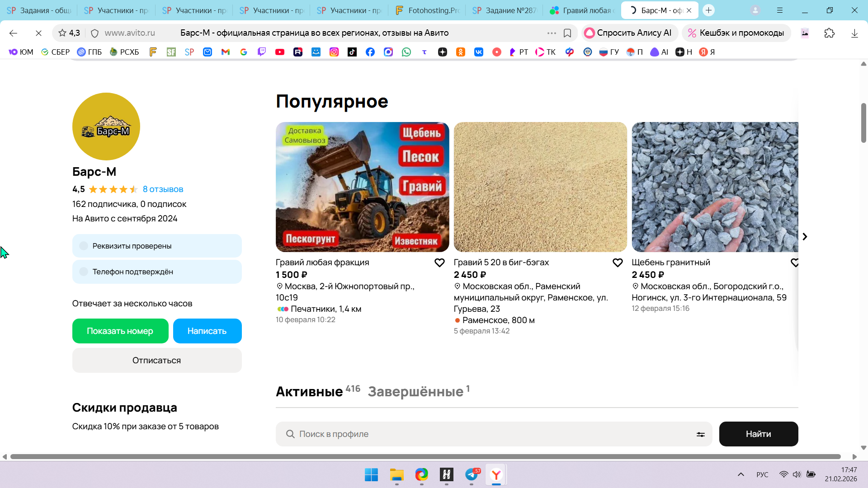Open YouTube bookmark icon
The width and height of the screenshot is (868, 488).
[x=280, y=52]
